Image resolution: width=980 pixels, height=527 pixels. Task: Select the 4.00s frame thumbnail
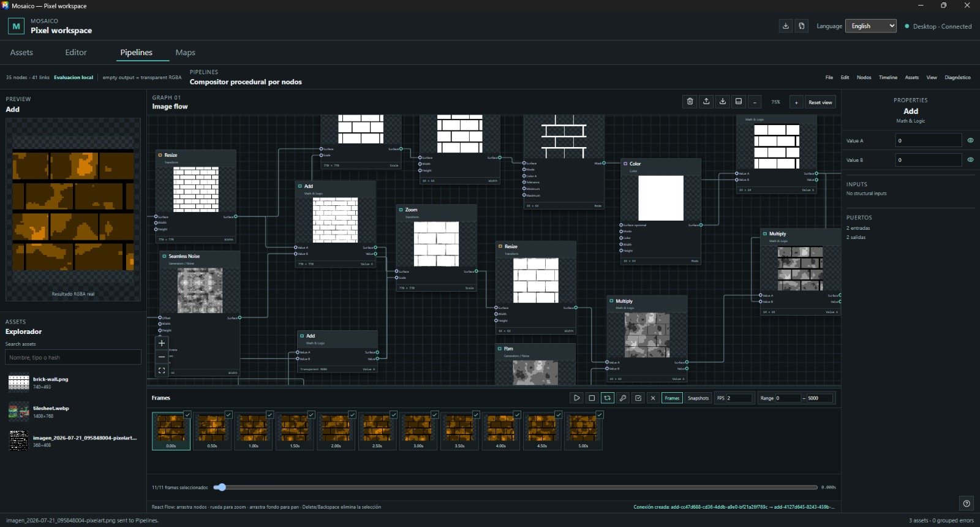[x=501, y=431]
